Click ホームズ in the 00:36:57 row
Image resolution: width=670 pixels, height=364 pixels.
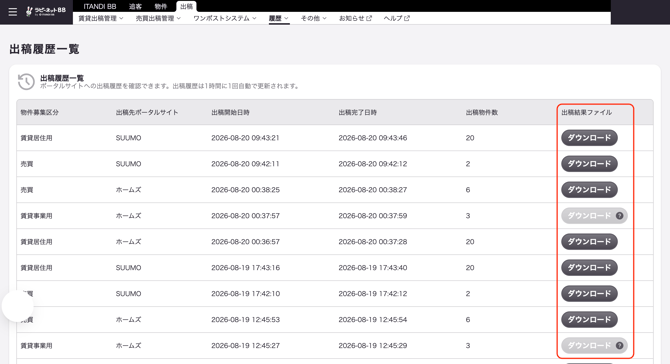point(128,242)
